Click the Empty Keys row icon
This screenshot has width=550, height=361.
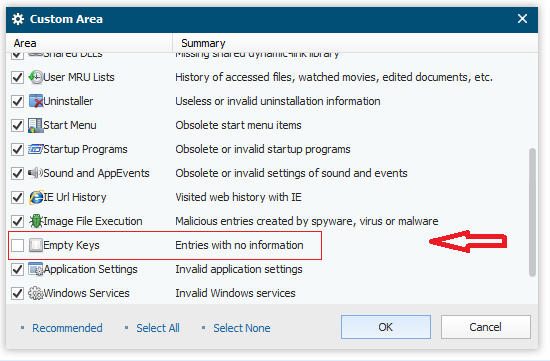(35, 245)
